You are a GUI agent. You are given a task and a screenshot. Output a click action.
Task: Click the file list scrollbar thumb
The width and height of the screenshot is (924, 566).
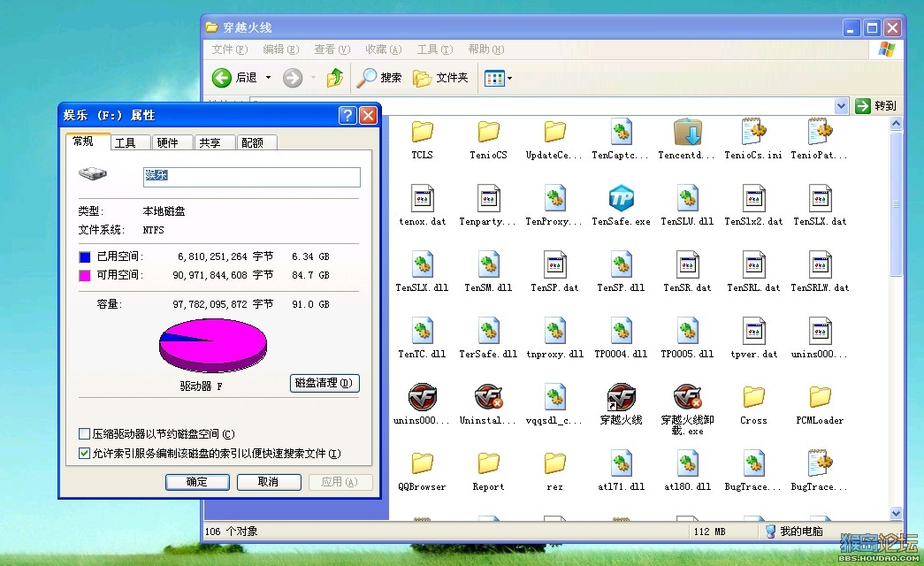coord(896,203)
